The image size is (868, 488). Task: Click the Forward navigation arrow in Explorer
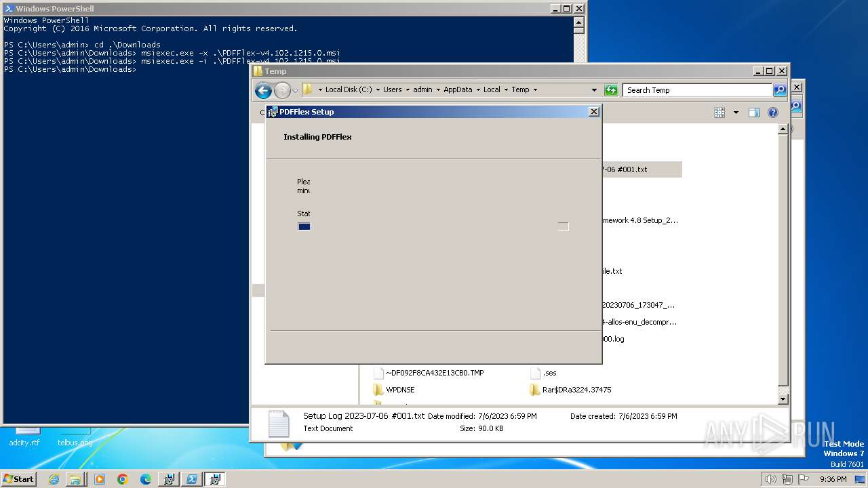[282, 90]
